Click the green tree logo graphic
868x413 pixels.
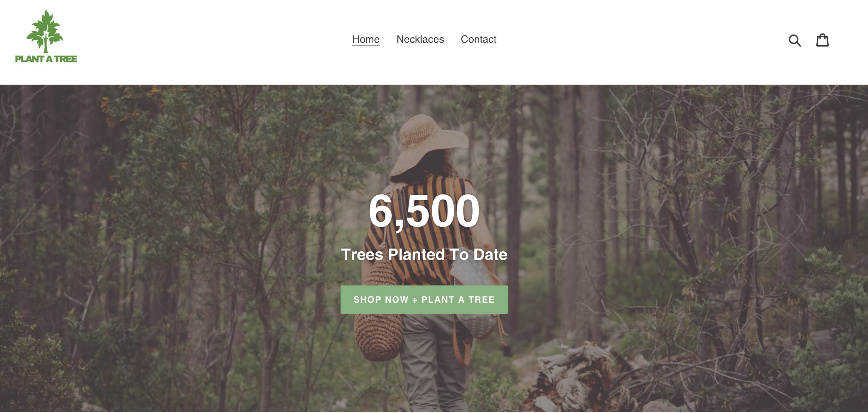pyautogui.click(x=45, y=31)
